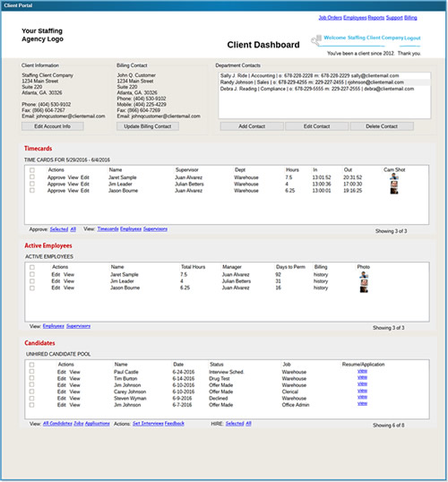Edit Jason Bourne's timecard
The width and height of the screenshot is (448, 482).
pyautogui.click(x=85, y=191)
